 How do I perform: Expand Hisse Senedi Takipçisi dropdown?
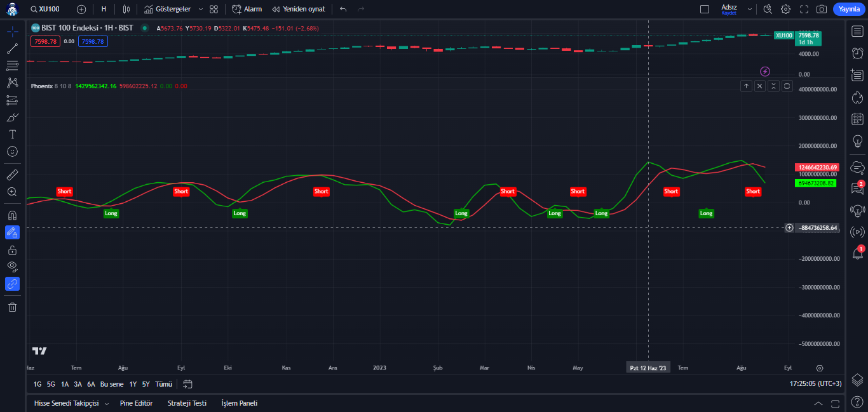106,404
